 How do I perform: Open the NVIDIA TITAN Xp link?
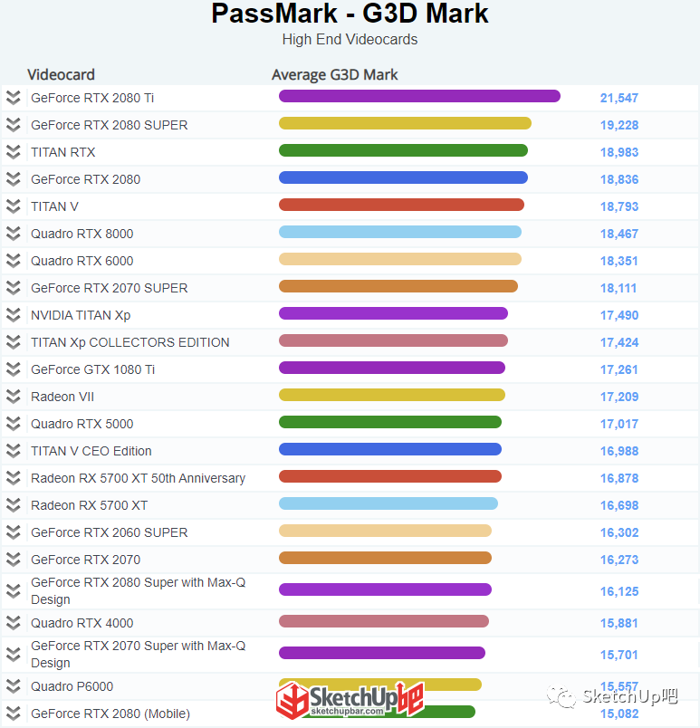point(81,315)
